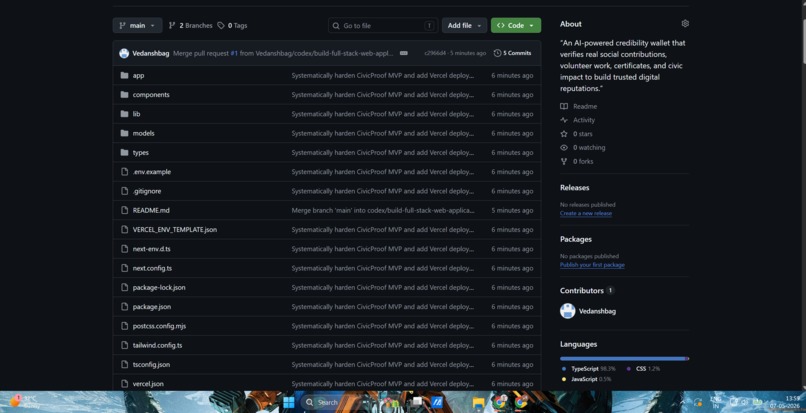
Task: Click Vedanshbag contributor avatar
Action: (x=567, y=311)
